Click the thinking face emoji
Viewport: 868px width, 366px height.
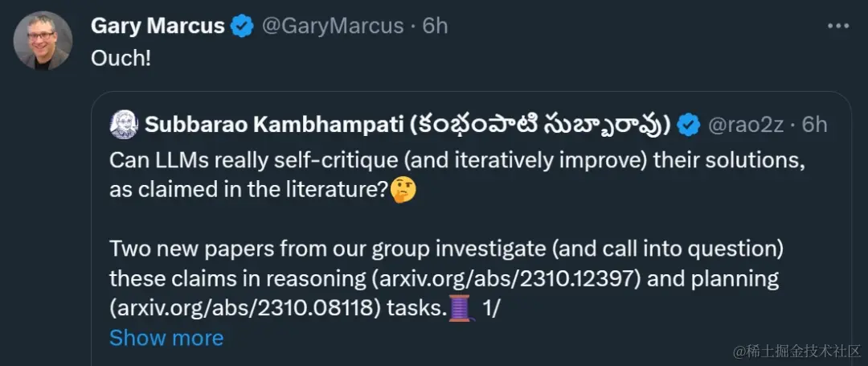coord(403,191)
